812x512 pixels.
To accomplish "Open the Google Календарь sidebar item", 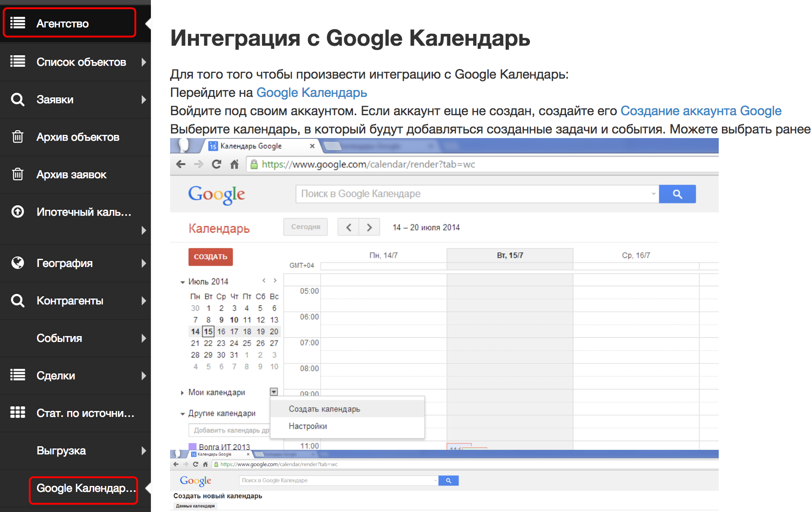I will pyautogui.click(x=86, y=488).
